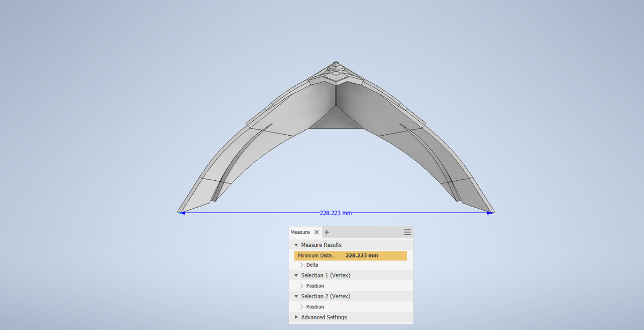Image resolution: width=644 pixels, height=330 pixels.
Task: Collapse the Selection 1 (Vertex) section
Action: point(296,275)
